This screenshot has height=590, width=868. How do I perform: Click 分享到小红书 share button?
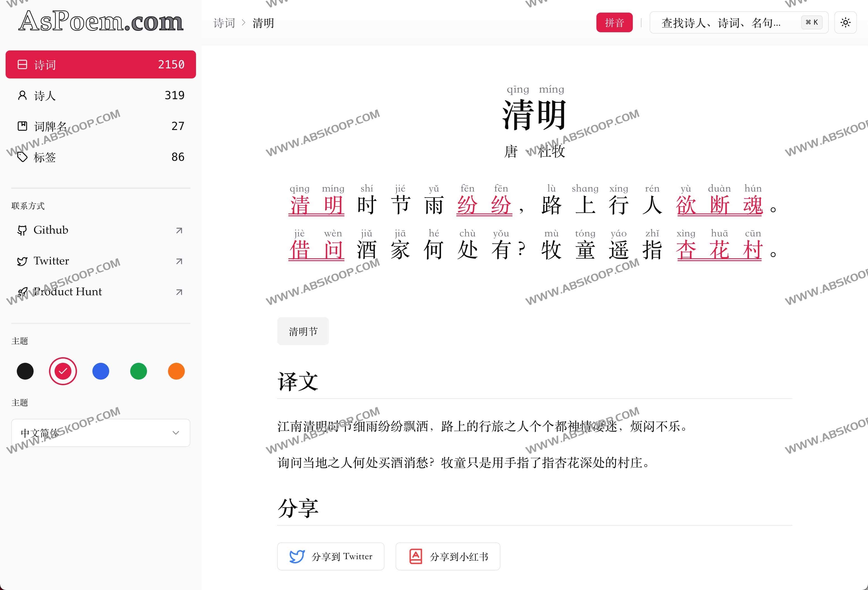[x=447, y=556]
